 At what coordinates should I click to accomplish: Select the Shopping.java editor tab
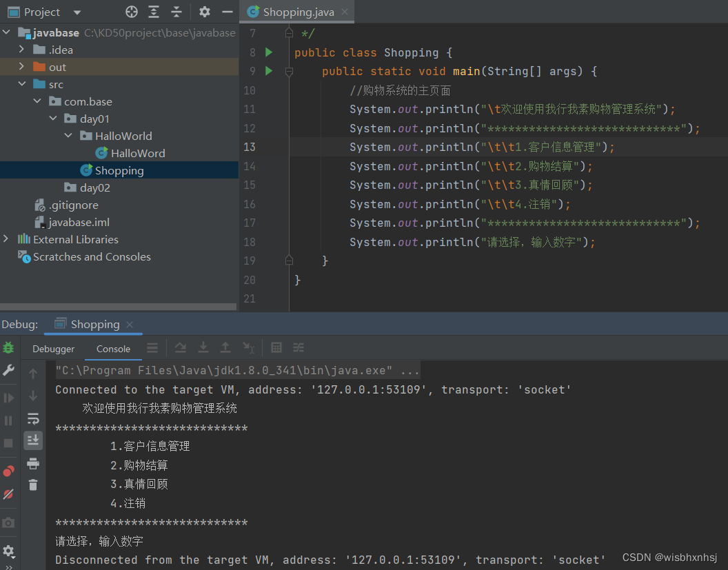click(x=296, y=11)
